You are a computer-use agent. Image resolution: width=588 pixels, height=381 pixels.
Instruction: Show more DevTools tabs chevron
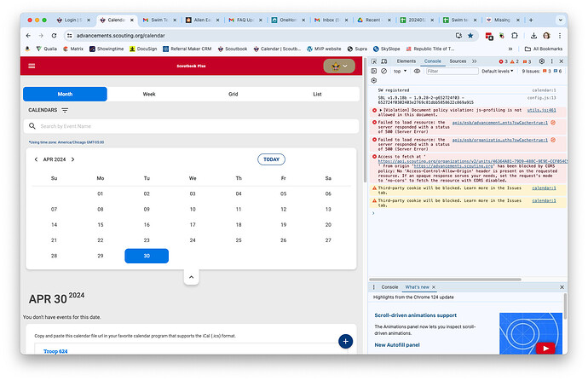475,61
